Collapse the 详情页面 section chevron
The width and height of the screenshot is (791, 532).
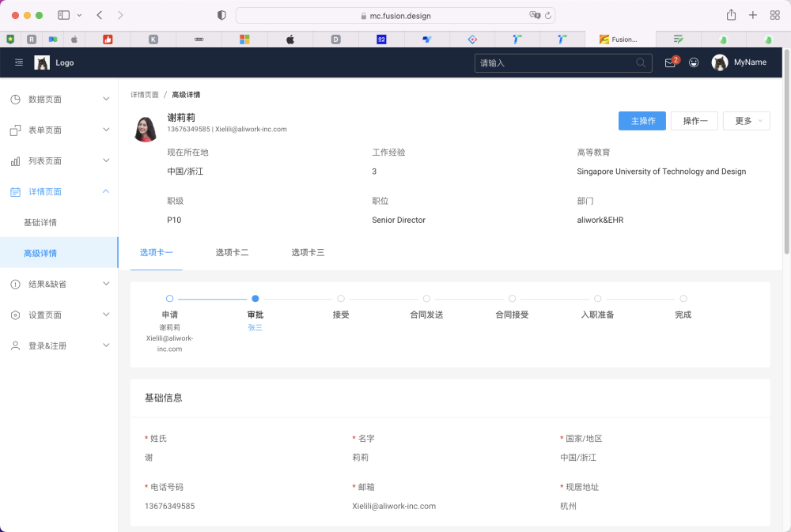click(105, 191)
